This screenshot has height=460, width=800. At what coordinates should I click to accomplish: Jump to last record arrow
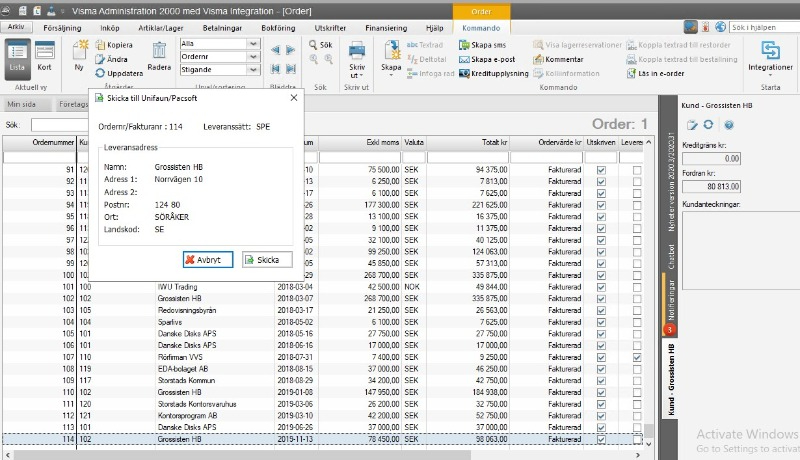[x=291, y=68]
